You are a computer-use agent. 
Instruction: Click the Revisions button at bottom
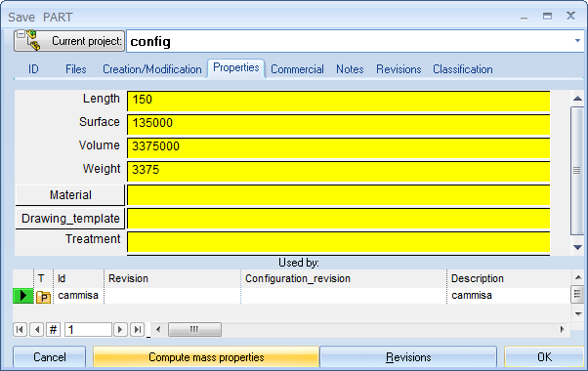point(408,357)
